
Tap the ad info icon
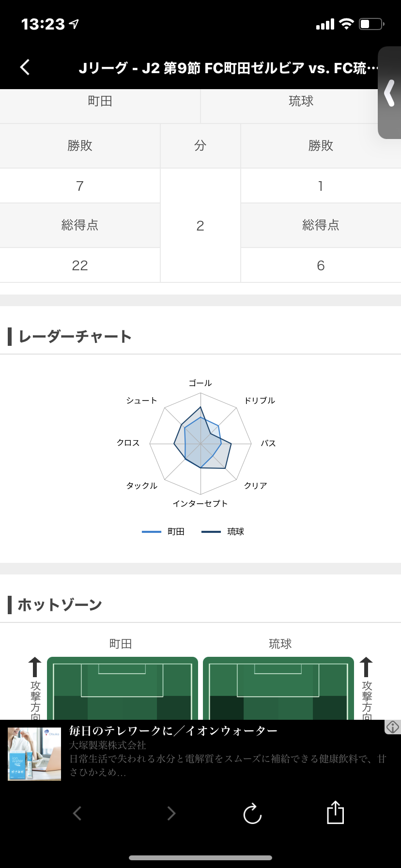(392, 727)
